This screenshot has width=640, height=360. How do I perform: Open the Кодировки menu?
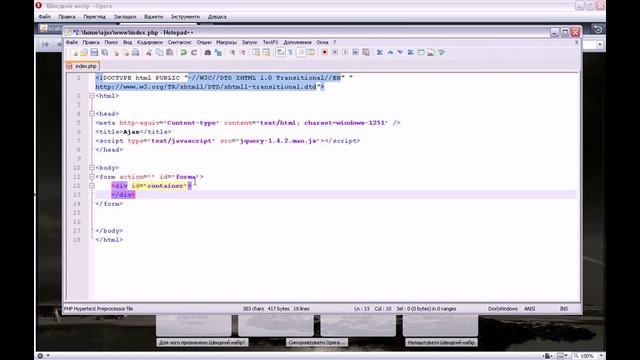(x=149, y=42)
